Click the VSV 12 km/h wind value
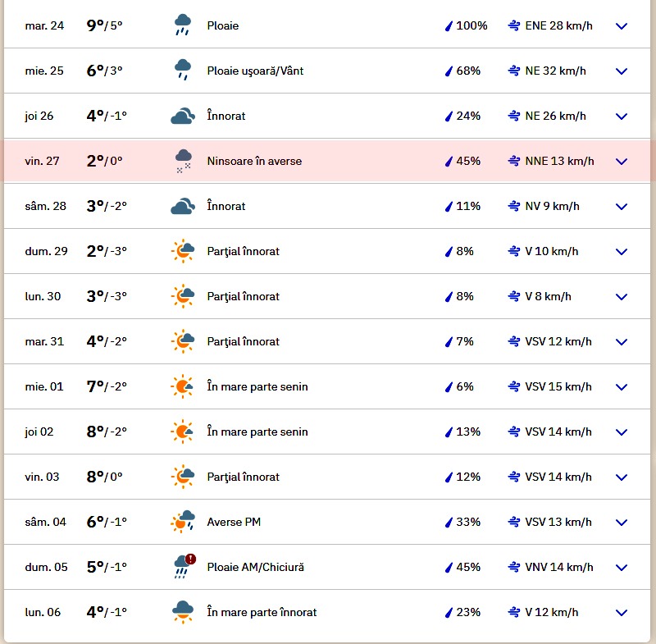Image resolution: width=656 pixels, height=644 pixels. [x=558, y=341]
